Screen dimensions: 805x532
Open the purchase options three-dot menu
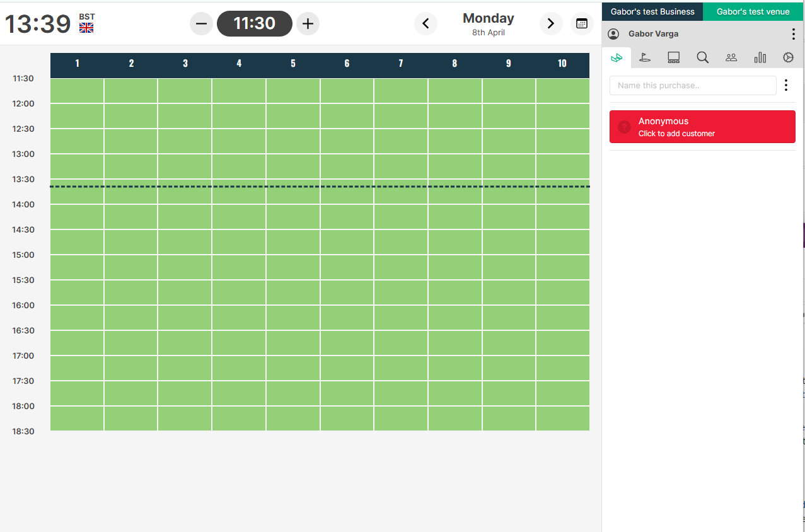click(x=785, y=85)
